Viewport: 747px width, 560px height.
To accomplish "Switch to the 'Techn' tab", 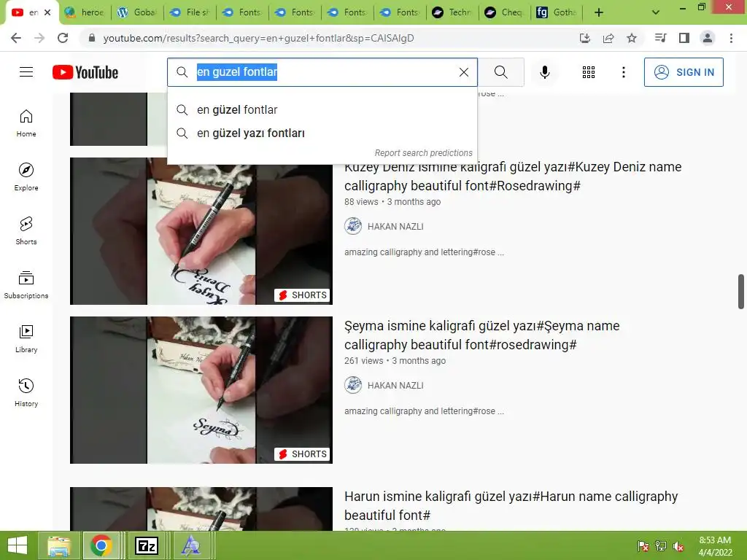I will (x=452, y=12).
